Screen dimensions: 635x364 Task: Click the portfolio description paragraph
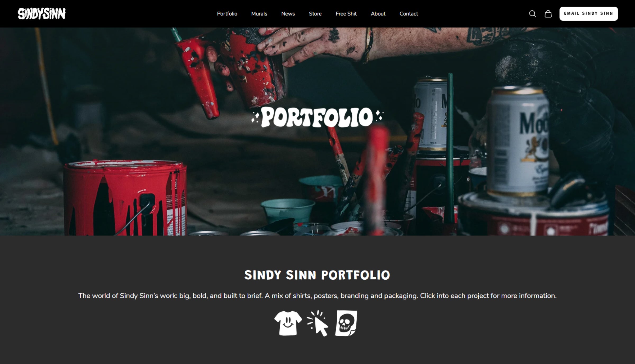[317, 296]
